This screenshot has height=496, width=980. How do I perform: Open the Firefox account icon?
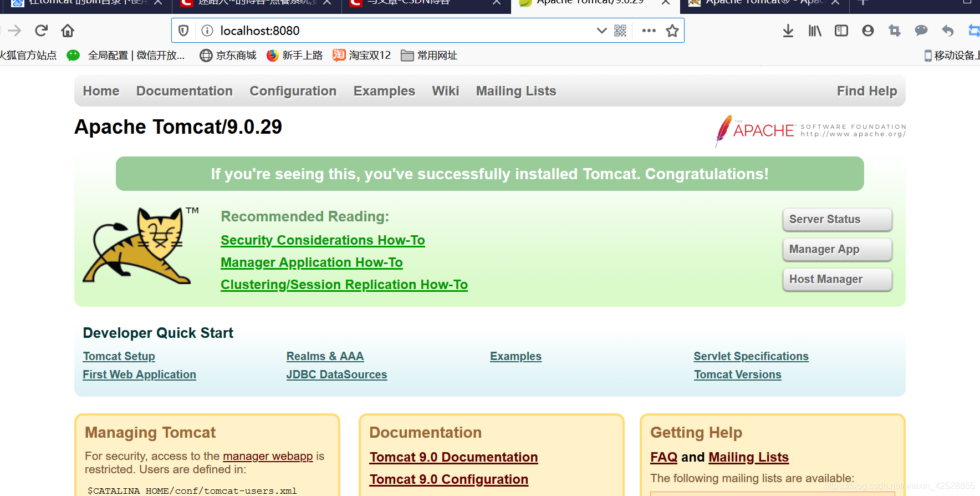(x=868, y=31)
